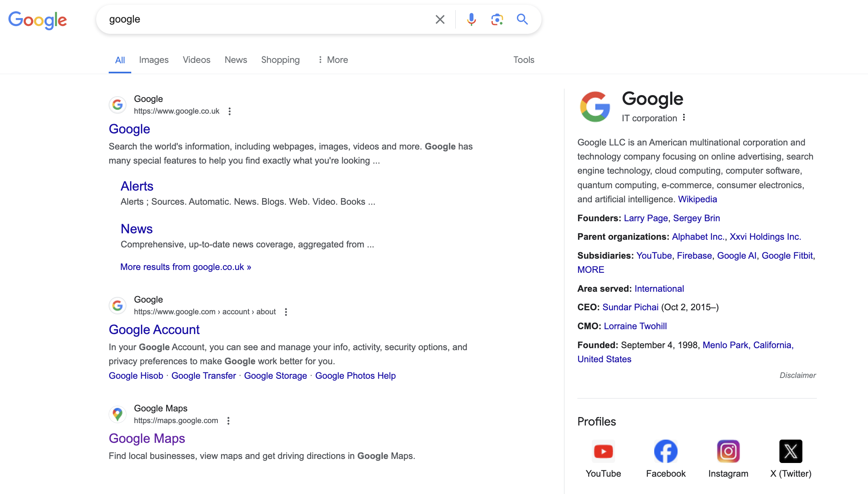The height and width of the screenshot is (494, 868).
Task: Click the Google Lens camera icon
Action: 496,20
